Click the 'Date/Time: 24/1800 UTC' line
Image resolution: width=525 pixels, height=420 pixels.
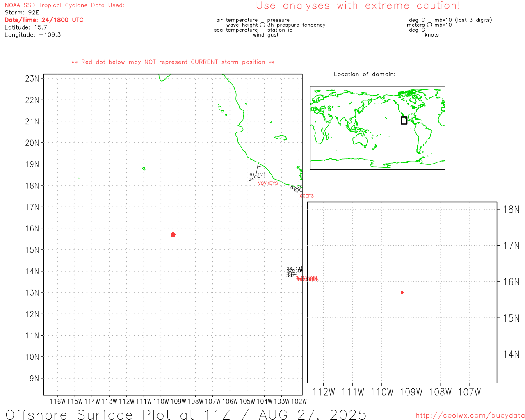point(44,20)
